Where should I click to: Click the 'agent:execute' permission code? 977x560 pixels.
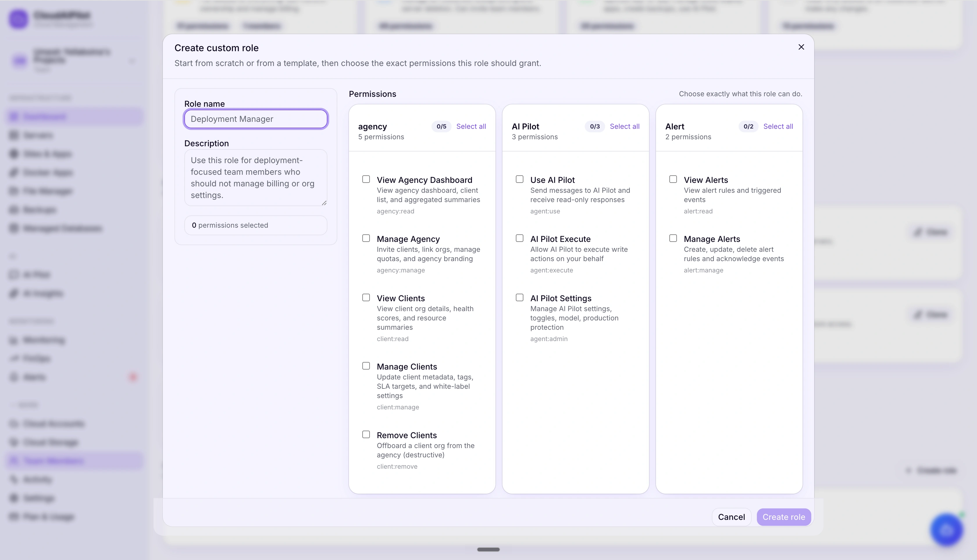(x=552, y=270)
